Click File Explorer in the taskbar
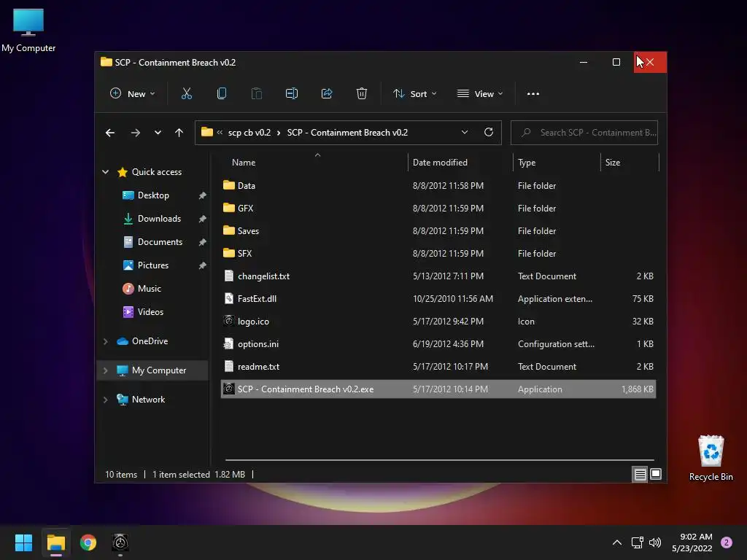 (x=56, y=542)
